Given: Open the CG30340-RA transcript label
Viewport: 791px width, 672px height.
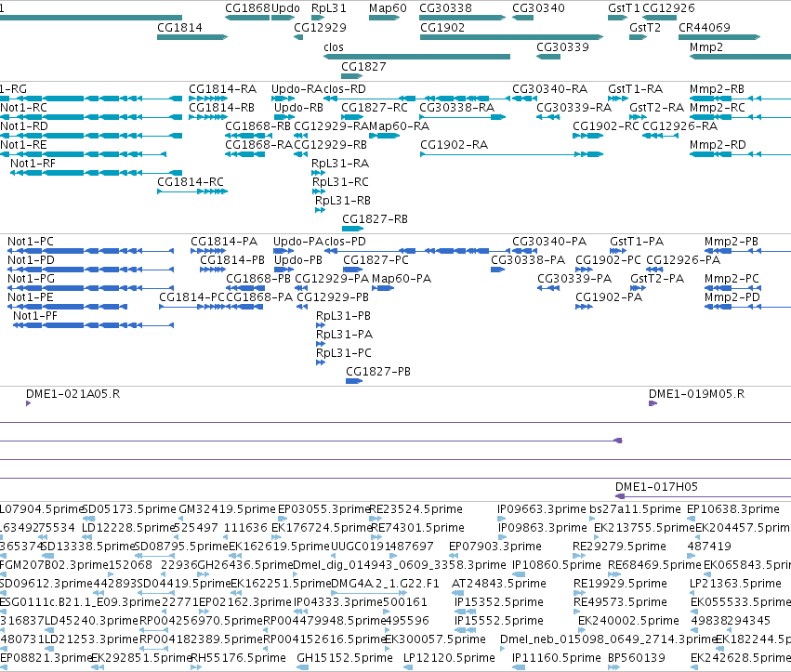Looking at the screenshot, I should click(x=550, y=89).
